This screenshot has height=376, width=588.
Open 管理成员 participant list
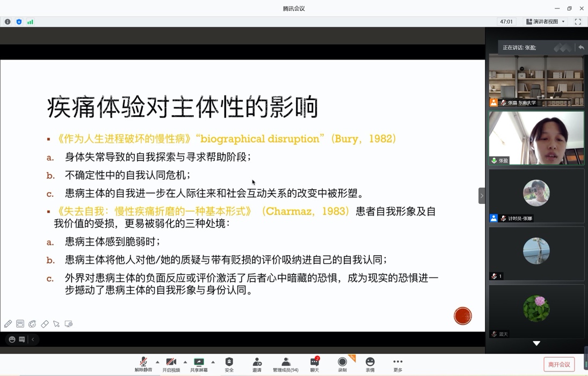coord(286,364)
